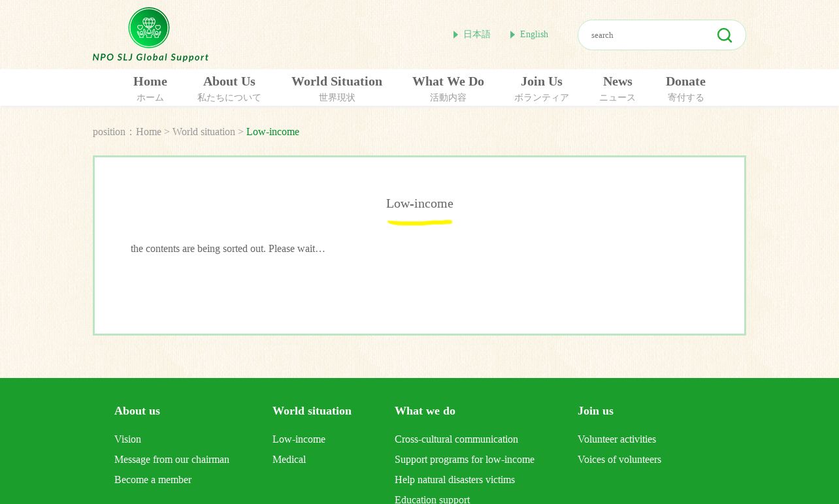Screen dimensions: 839x504
Task: Click the Low-income breadcrumb entry
Action: tap(272, 132)
